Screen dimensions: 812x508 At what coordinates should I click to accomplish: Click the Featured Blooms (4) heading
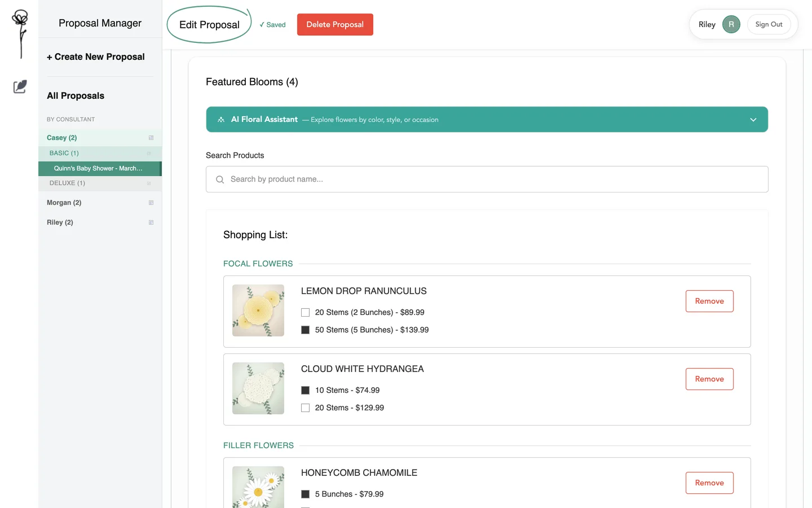tap(252, 82)
